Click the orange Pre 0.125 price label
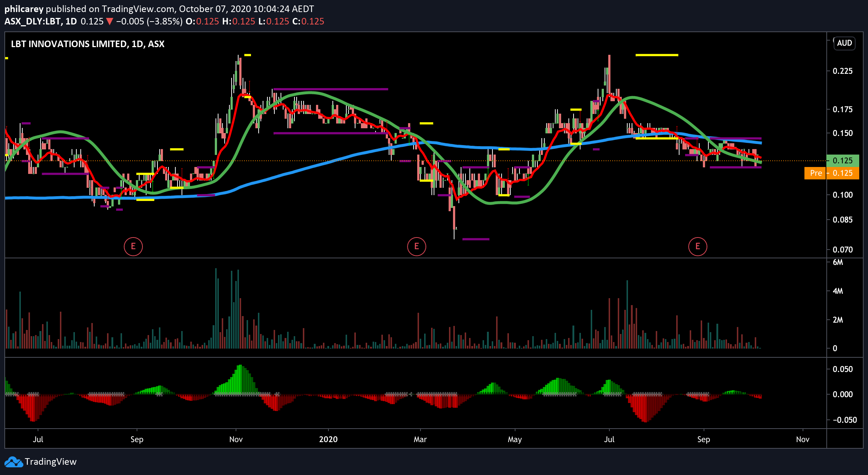The height and width of the screenshot is (475, 868). pos(831,173)
